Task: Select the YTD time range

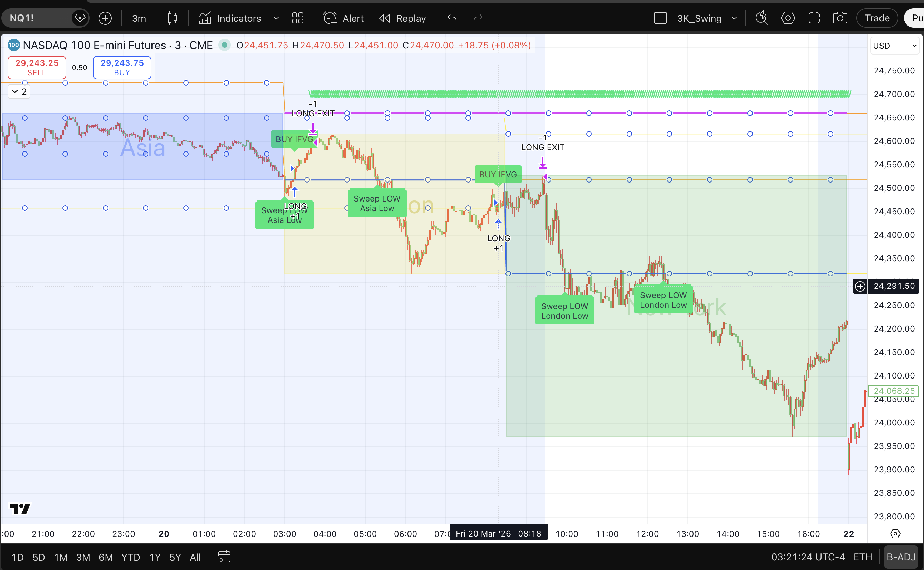Action: coord(131,557)
